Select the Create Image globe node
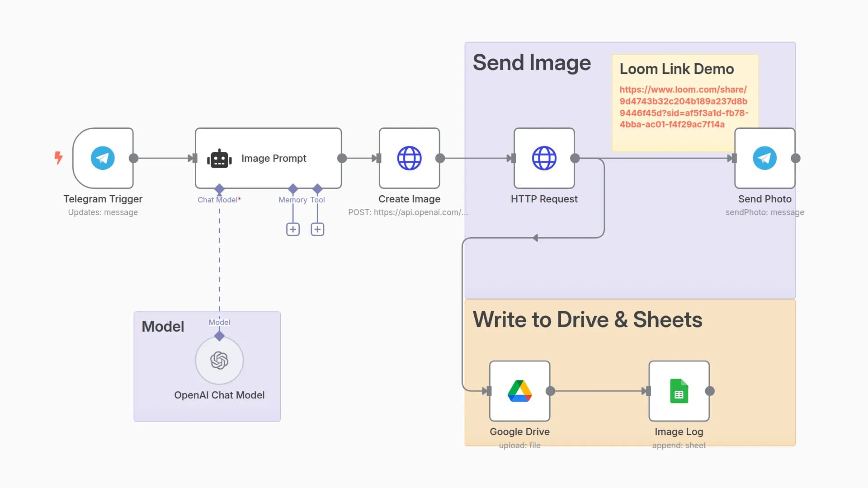The width and height of the screenshot is (868, 488). pyautogui.click(x=410, y=158)
